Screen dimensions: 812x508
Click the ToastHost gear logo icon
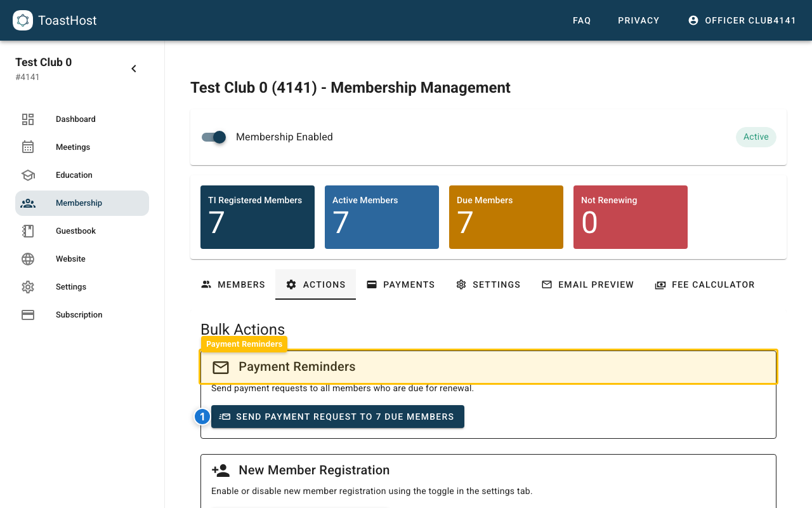(x=23, y=20)
